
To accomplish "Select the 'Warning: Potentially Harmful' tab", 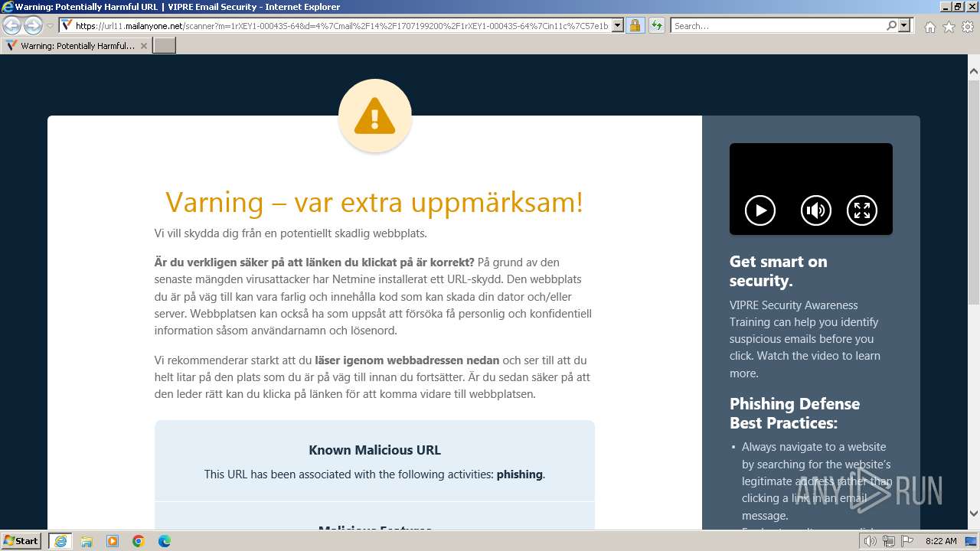I will coord(77,46).
